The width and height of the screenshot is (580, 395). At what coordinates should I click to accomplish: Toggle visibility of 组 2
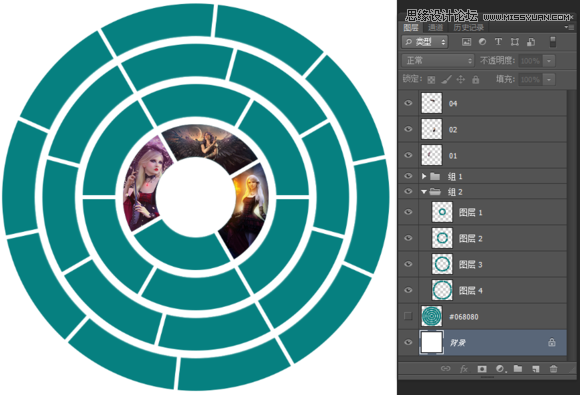pos(408,192)
